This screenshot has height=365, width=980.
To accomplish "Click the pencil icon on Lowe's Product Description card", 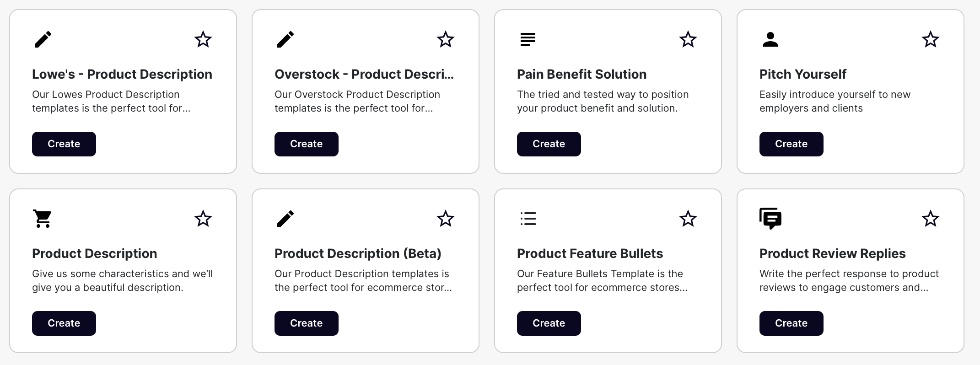I will tap(43, 39).
